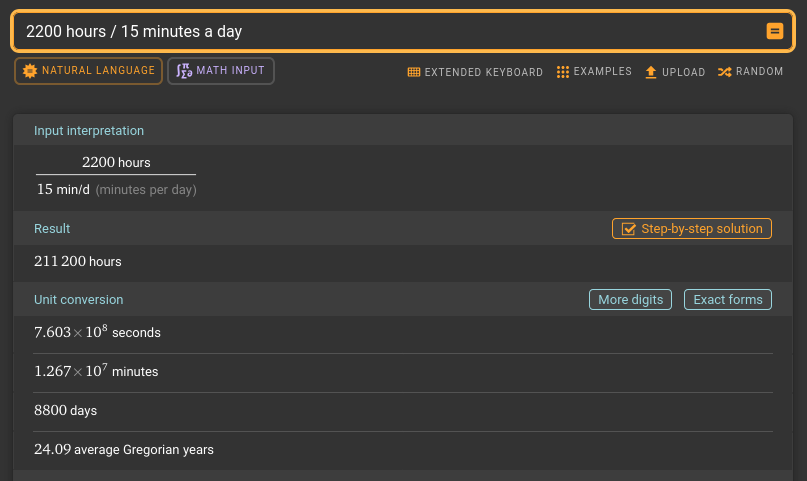The image size is (807, 481).
Task: Click the Input interpretation heading
Action: click(x=89, y=131)
